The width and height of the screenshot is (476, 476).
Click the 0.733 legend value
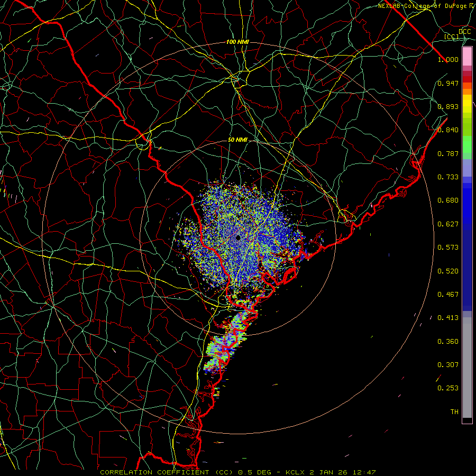coord(448,177)
